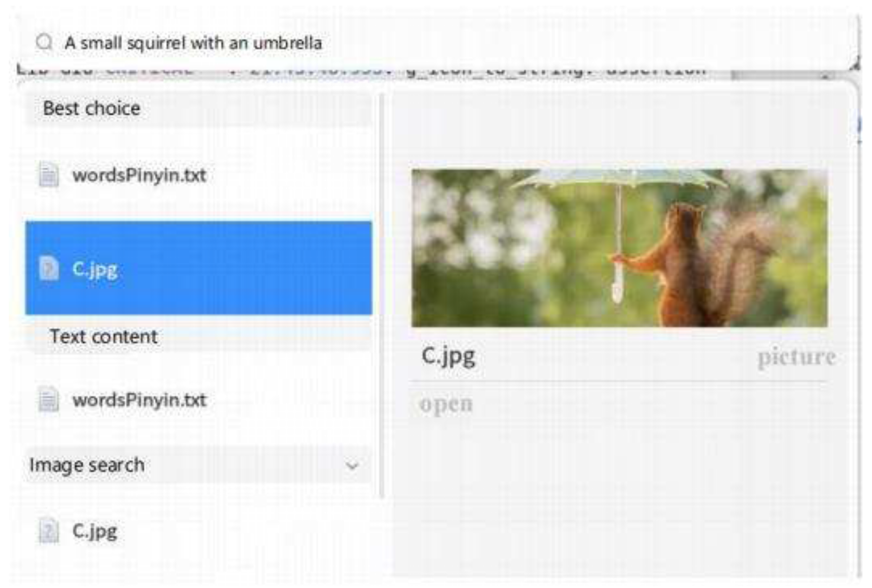This screenshot has width=872, height=588.
Task: Click C.jpg file icon under Image search
Action: point(49,531)
